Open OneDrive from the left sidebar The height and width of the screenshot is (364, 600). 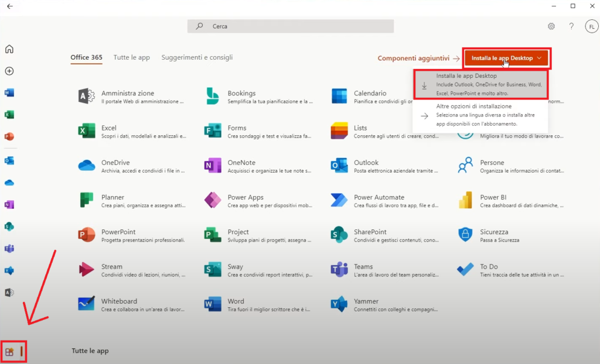coord(9,183)
